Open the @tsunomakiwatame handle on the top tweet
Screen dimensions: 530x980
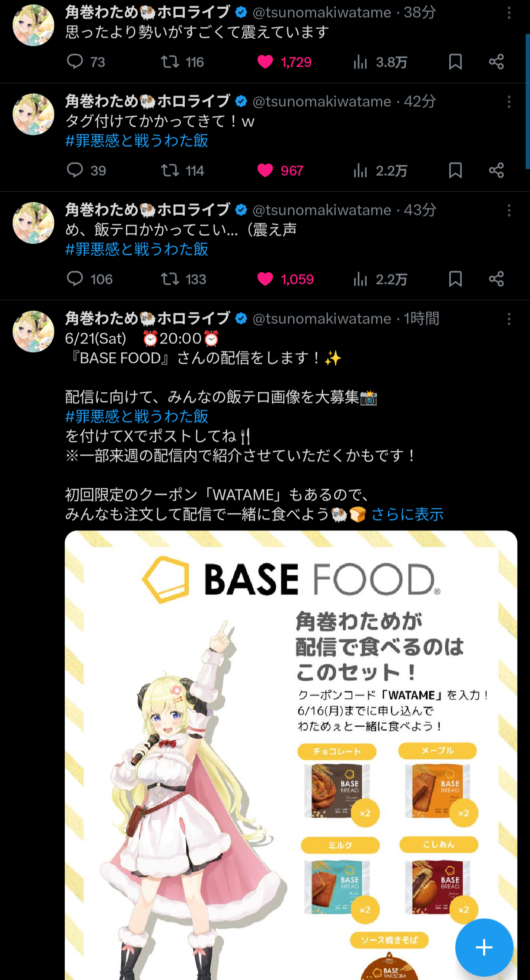[322, 13]
